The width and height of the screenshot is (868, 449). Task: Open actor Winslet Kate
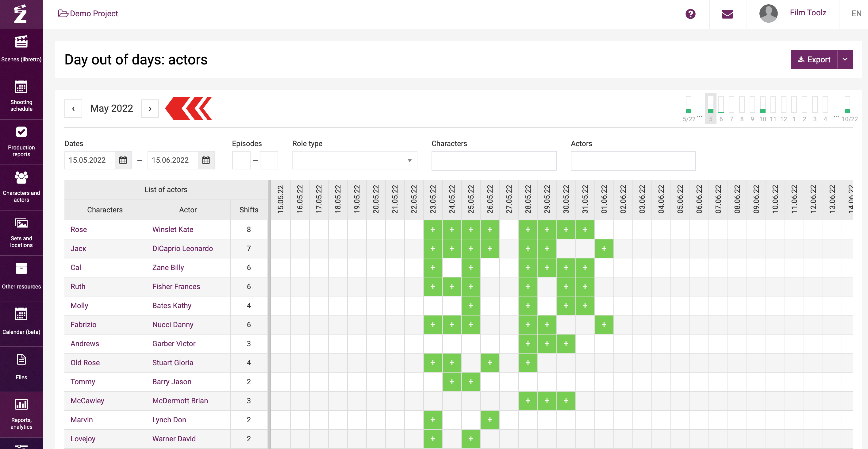point(172,230)
